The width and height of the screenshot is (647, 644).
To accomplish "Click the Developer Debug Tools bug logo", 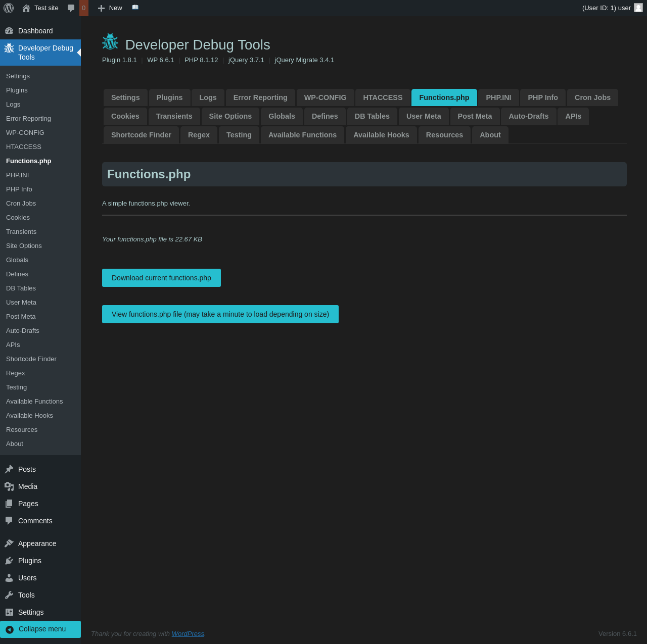I will tap(110, 42).
